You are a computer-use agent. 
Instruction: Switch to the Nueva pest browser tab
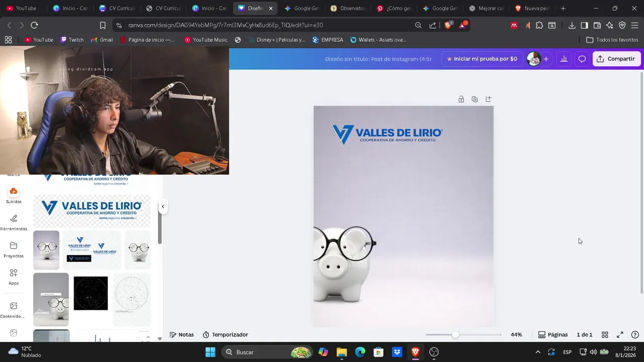[532, 8]
